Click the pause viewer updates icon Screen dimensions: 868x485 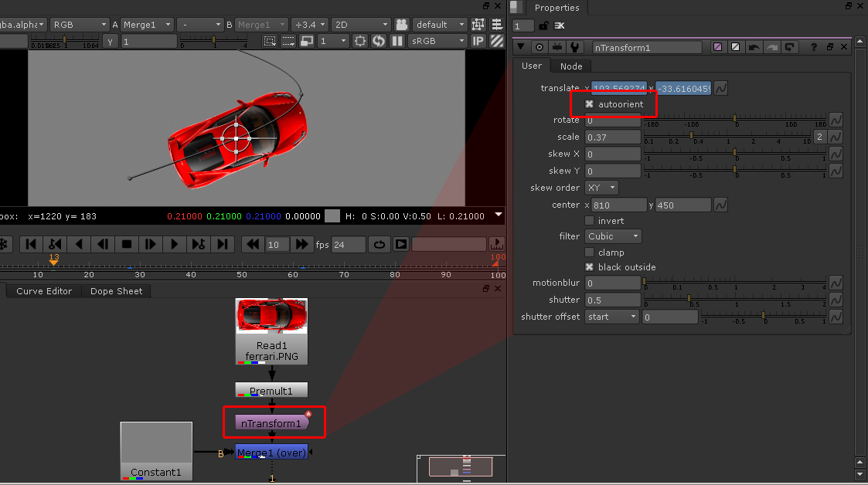click(397, 41)
